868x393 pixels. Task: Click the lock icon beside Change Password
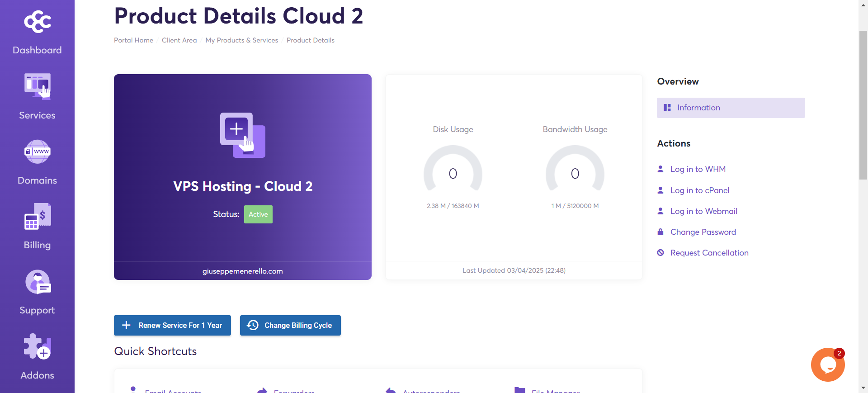coord(660,232)
